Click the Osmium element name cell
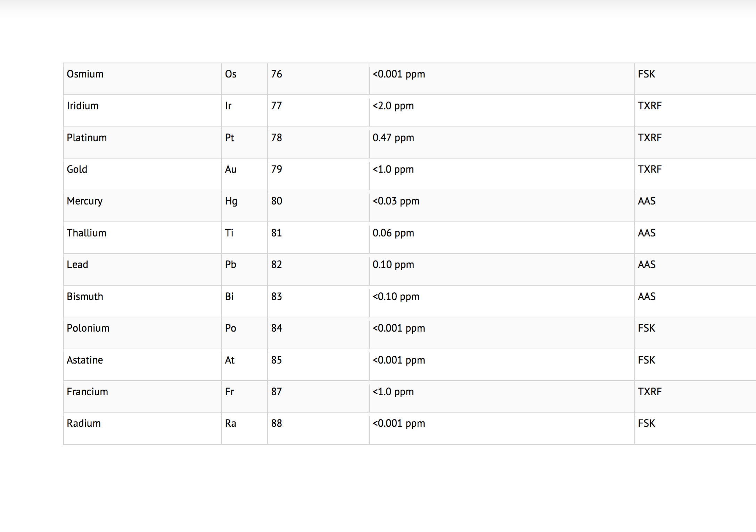This screenshot has height=532, width=756. [x=85, y=74]
